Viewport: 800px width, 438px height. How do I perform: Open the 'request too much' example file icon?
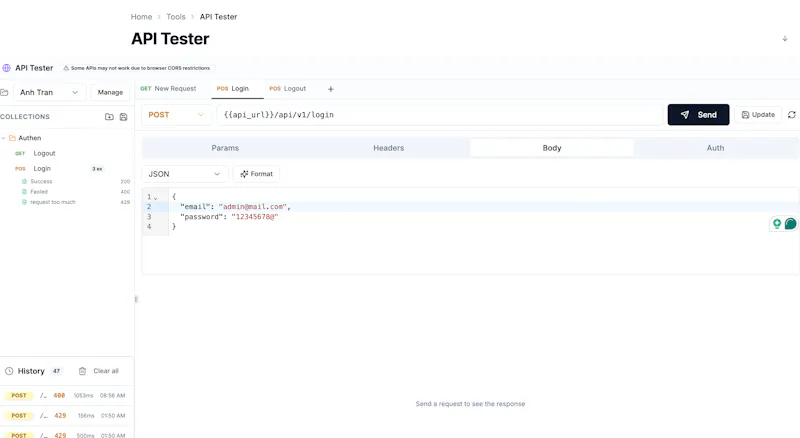click(x=24, y=202)
